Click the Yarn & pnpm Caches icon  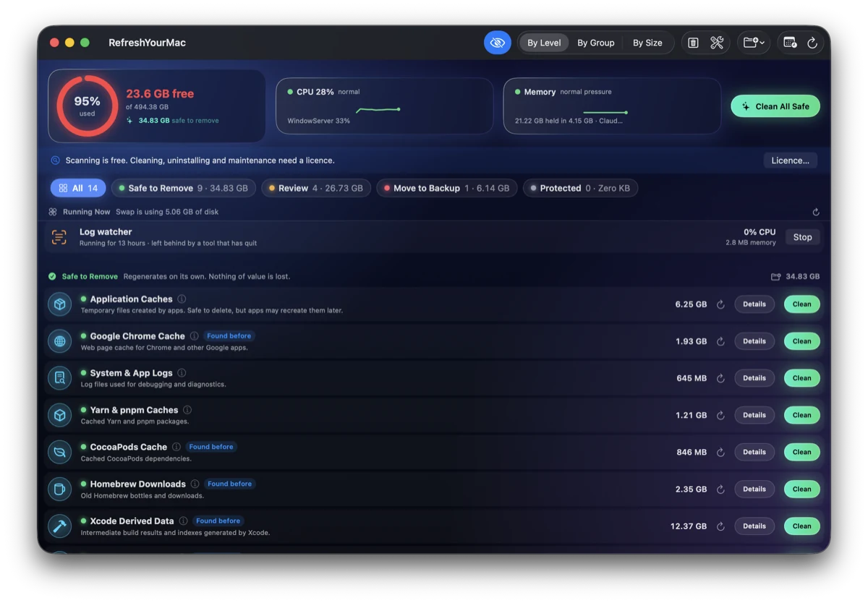[x=59, y=415]
